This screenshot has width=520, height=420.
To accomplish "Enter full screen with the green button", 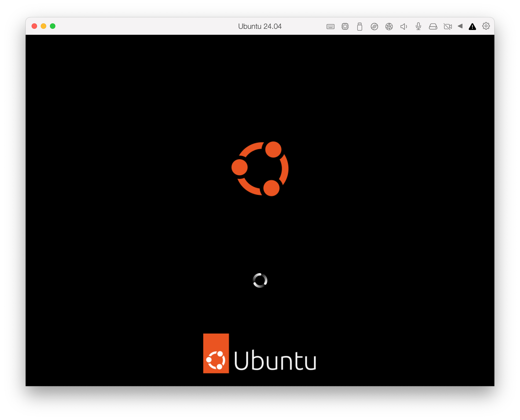I will [53, 26].
